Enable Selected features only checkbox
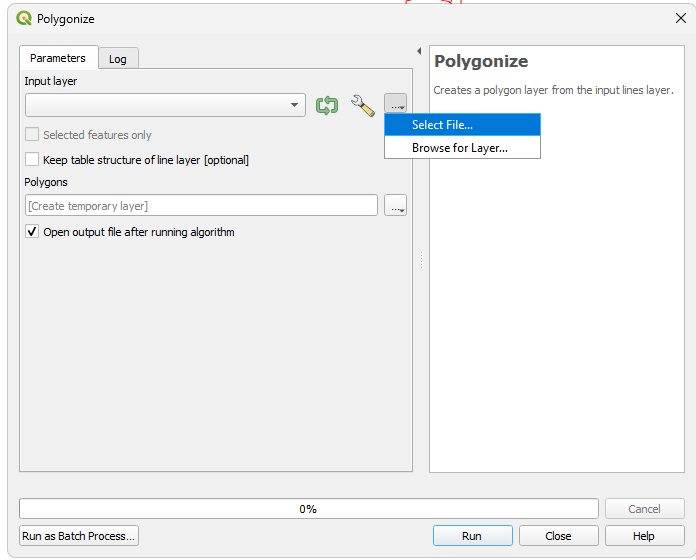The image size is (696, 560). point(33,135)
